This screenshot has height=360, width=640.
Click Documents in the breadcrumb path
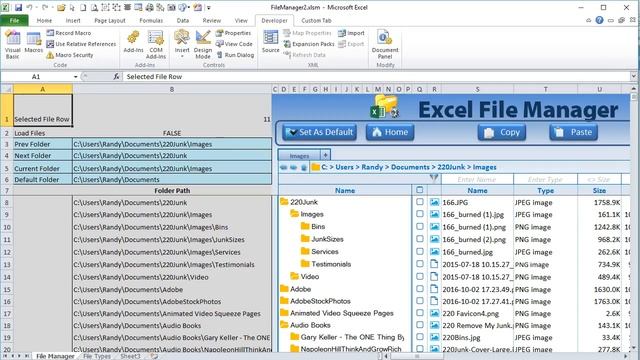coord(410,167)
